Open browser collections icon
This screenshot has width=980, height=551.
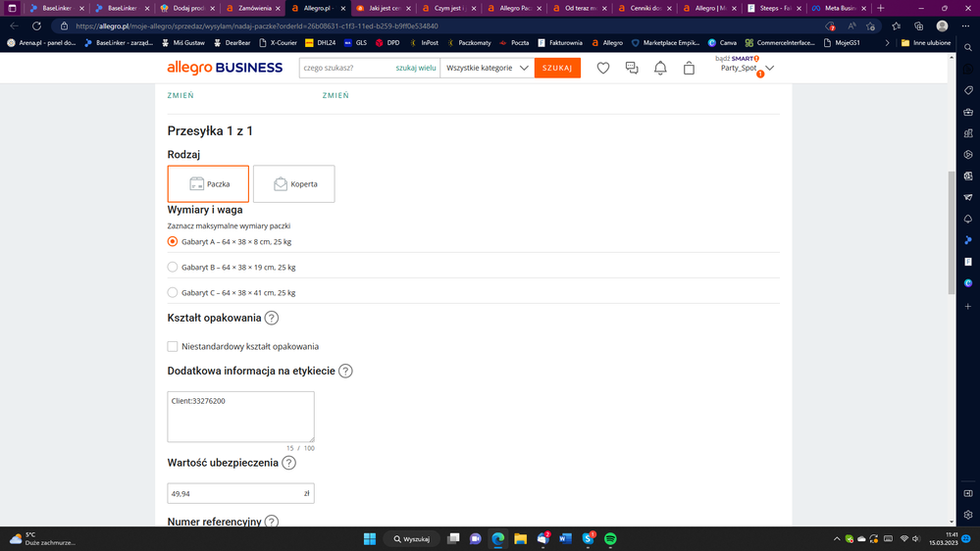point(919,26)
